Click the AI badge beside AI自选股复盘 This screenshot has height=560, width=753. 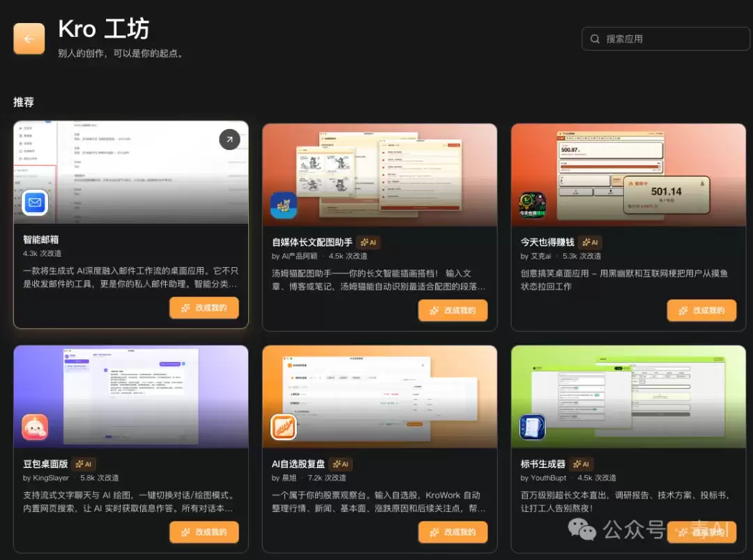click(x=341, y=464)
